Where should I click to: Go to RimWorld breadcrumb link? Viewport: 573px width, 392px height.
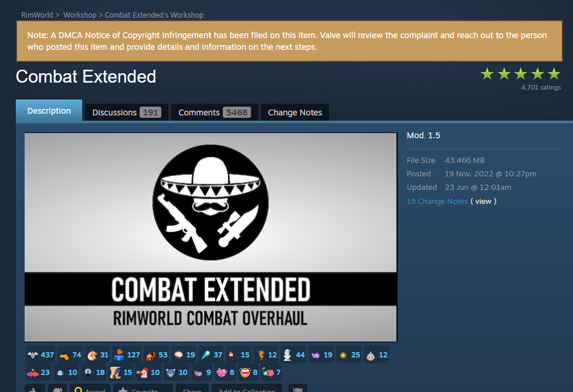pyautogui.click(x=37, y=15)
